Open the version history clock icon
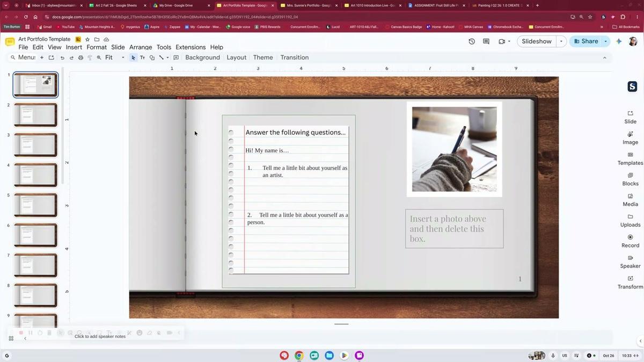Image resolution: width=644 pixels, height=362 pixels. pyautogui.click(x=472, y=41)
